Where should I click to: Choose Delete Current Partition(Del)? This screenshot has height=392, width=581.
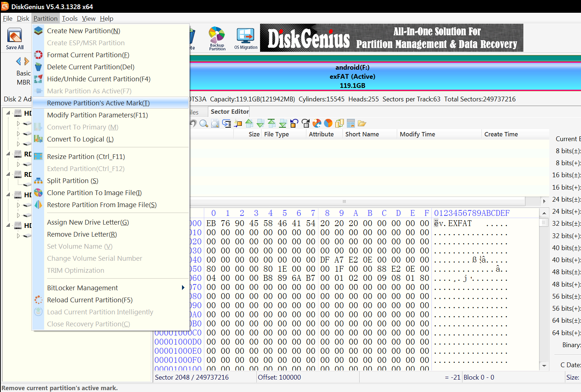[x=111, y=67]
